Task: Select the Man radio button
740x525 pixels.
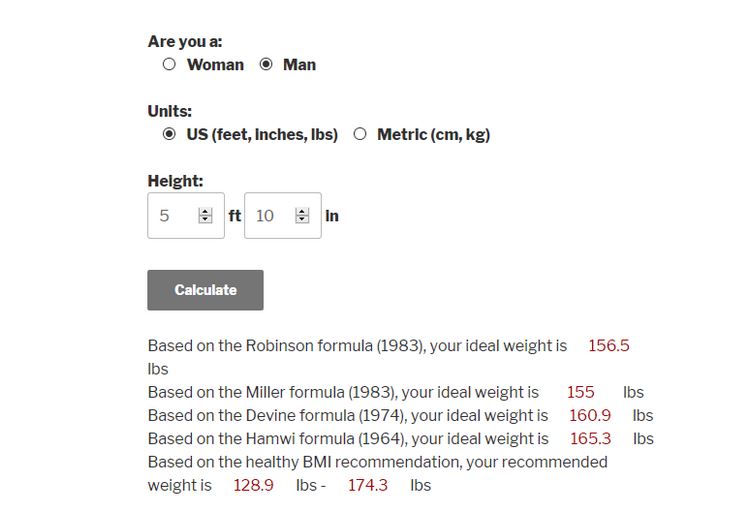Action: [266, 64]
